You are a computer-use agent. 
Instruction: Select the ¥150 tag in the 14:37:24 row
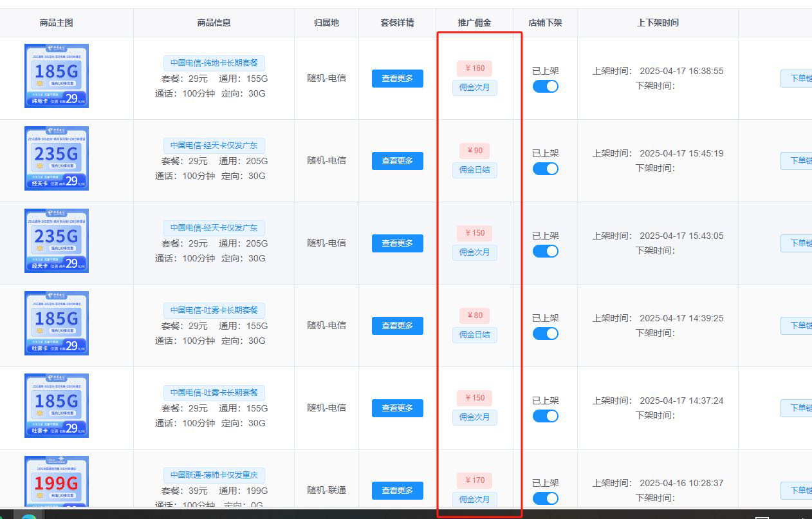pyautogui.click(x=475, y=398)
